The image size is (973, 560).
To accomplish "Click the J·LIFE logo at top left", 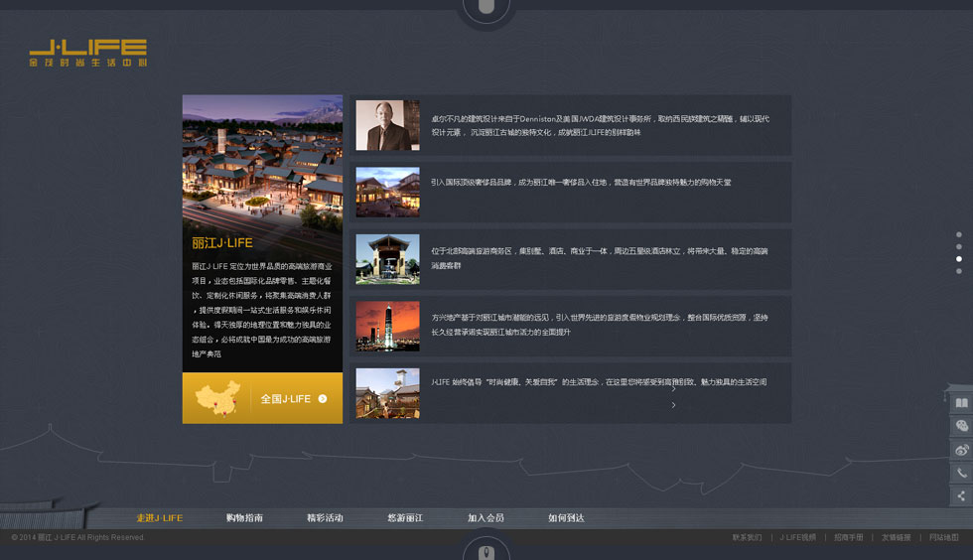I will [88, 53].
